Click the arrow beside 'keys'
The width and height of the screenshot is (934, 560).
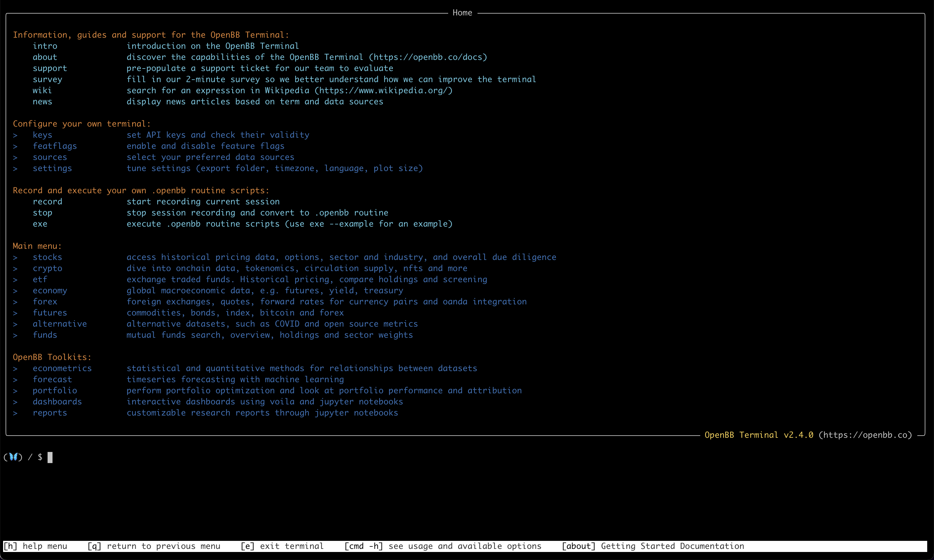pos(15,135)
